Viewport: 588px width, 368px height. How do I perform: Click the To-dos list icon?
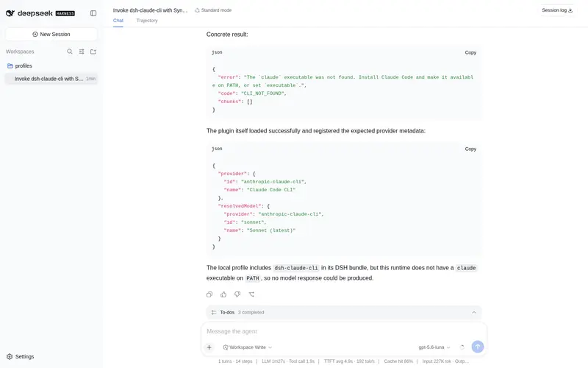(x=214, y=312)
